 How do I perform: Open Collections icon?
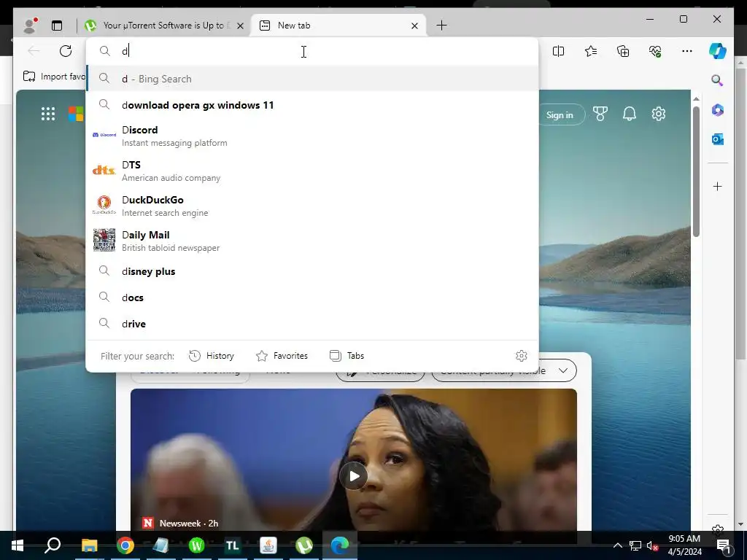click(623, 51)
